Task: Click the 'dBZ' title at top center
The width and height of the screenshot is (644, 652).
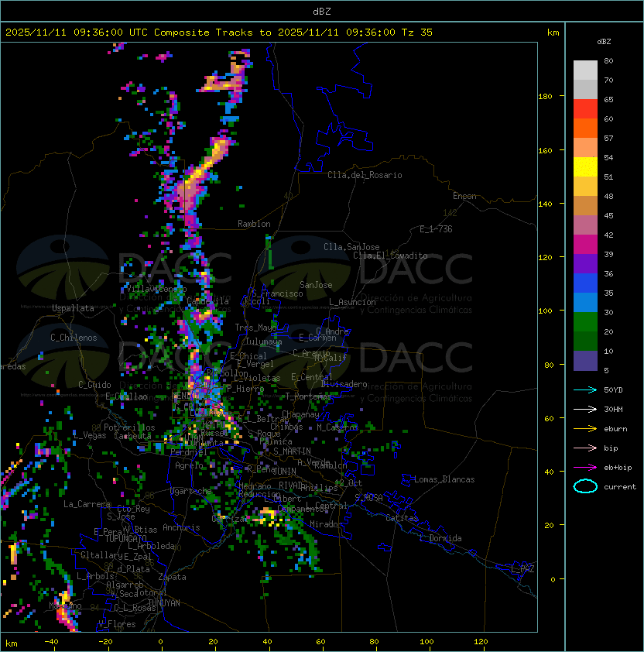Action: pyautogui.click(x=322, y=11)
